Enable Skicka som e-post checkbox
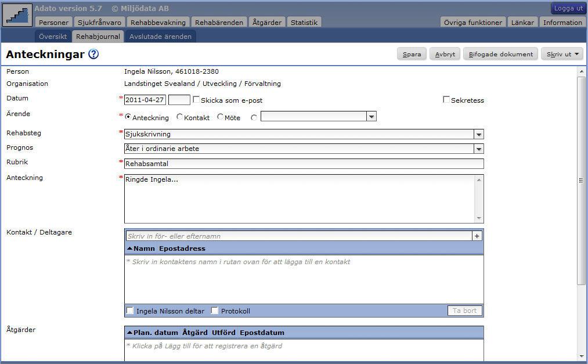 [196, 99]
